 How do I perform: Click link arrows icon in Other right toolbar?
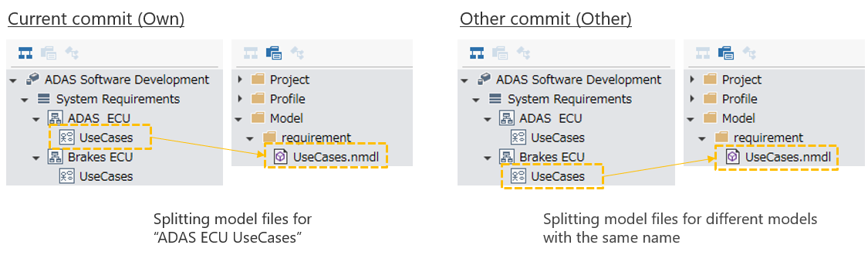pyautogui.click(x=749, y=53)
